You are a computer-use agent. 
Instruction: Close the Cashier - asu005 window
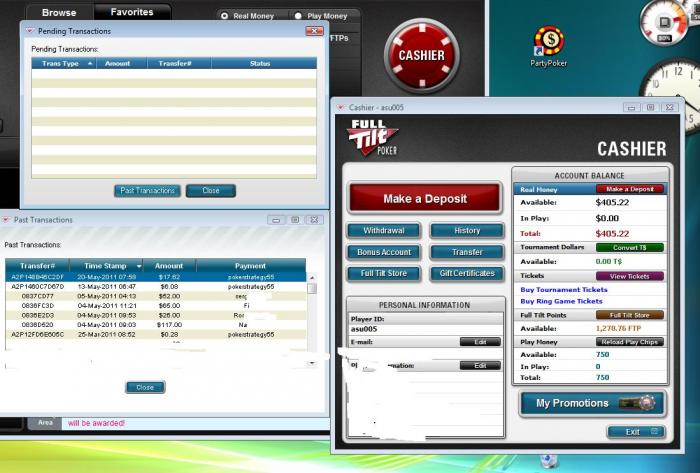click(x=670, y=108)
